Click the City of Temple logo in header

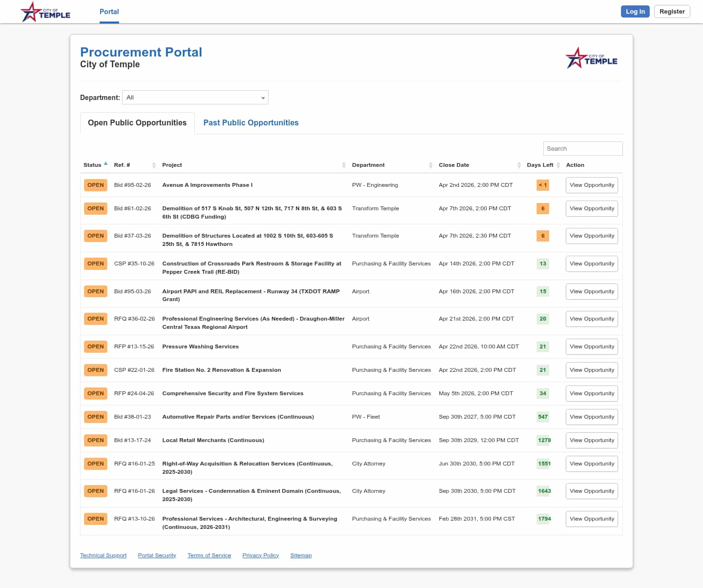coord(45,12)
